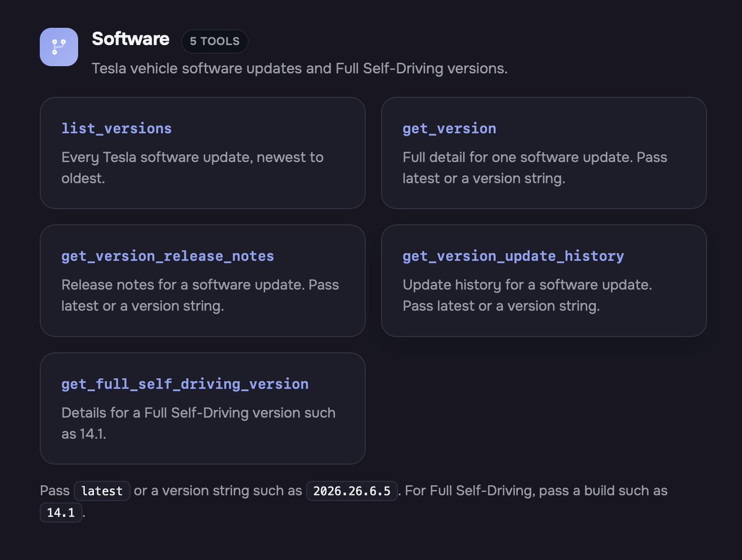Click the description 'Every Tesla software update, newest to oldest.'
The width and height of the screenshot is (742, 560).
pyautogui.click(x=192, y=168)
